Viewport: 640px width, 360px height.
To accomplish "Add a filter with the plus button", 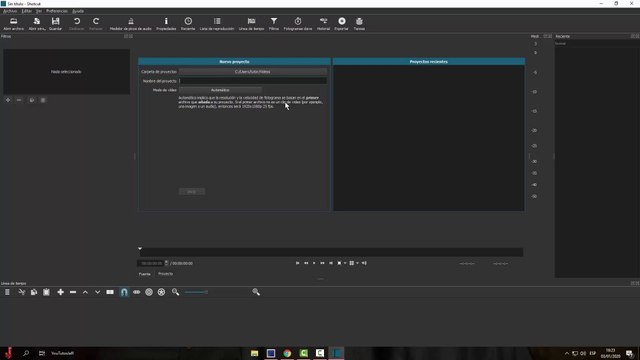I will coord(8,100).
